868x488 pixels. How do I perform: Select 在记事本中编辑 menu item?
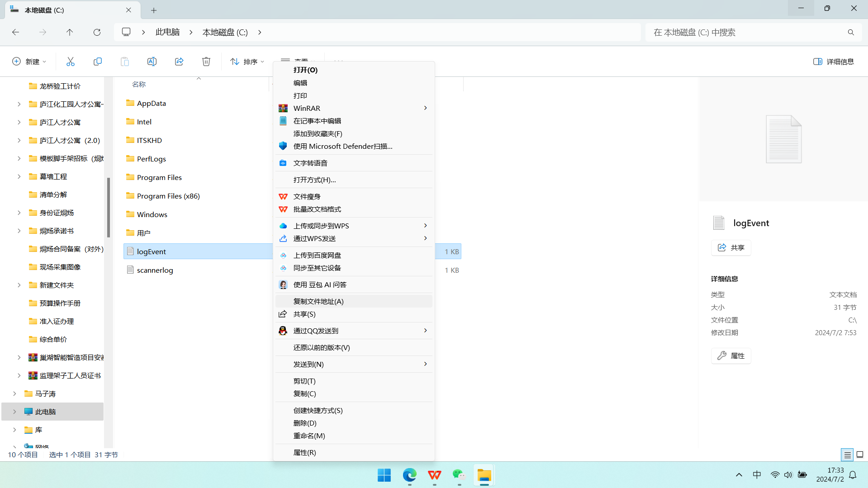tap(354, 121)
